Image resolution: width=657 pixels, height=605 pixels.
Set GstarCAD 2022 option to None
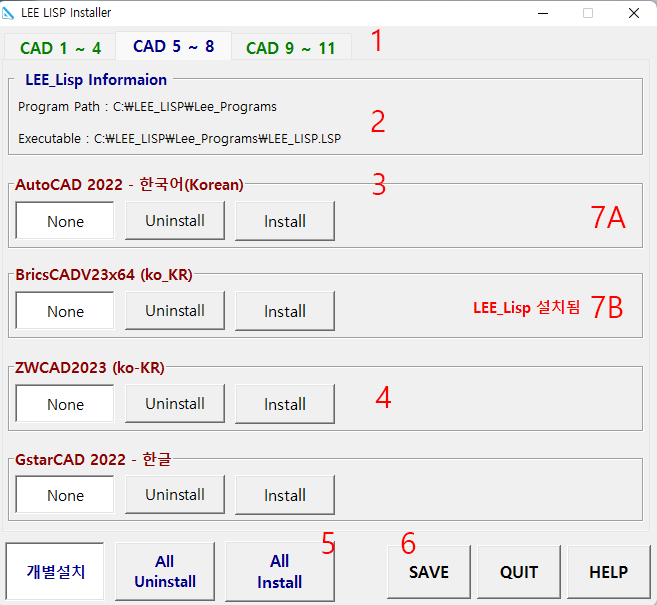65,495
